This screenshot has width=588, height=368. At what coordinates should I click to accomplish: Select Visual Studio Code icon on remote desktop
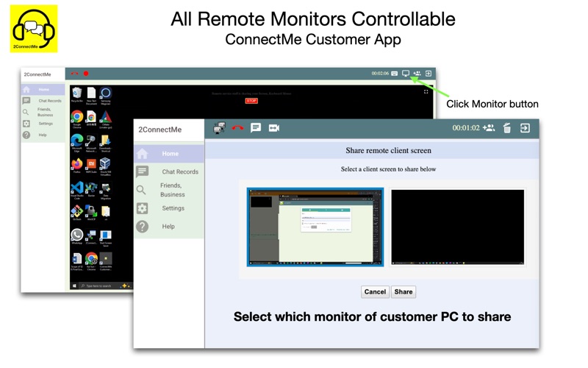pos(77,190)
